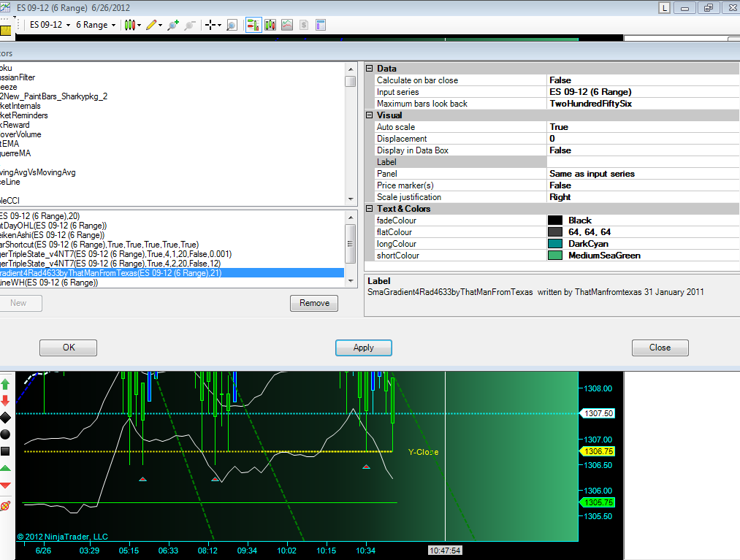Screen dimensions: 740x560
Task: Click the Displacement value 0 field
Action: coord(643,139)
